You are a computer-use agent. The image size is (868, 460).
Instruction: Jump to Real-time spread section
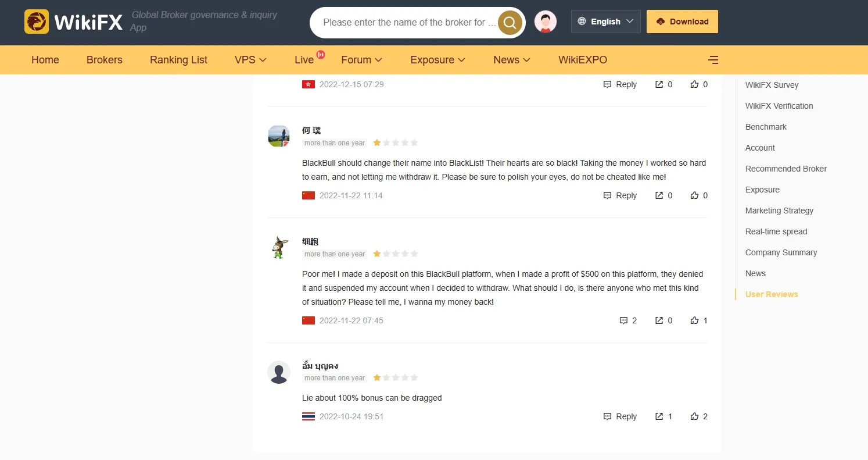click(776, 231)
